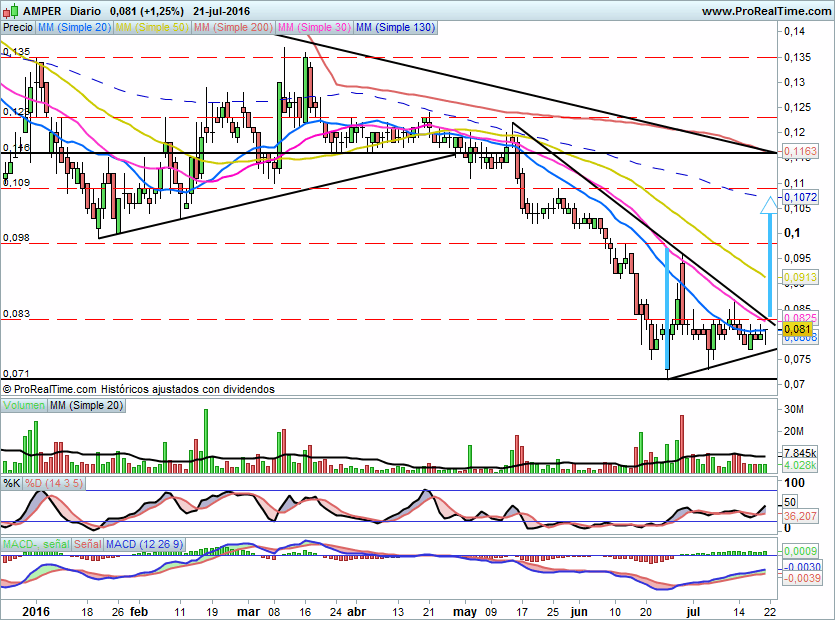Click the 0,07 price axis label

click(795, 384)
